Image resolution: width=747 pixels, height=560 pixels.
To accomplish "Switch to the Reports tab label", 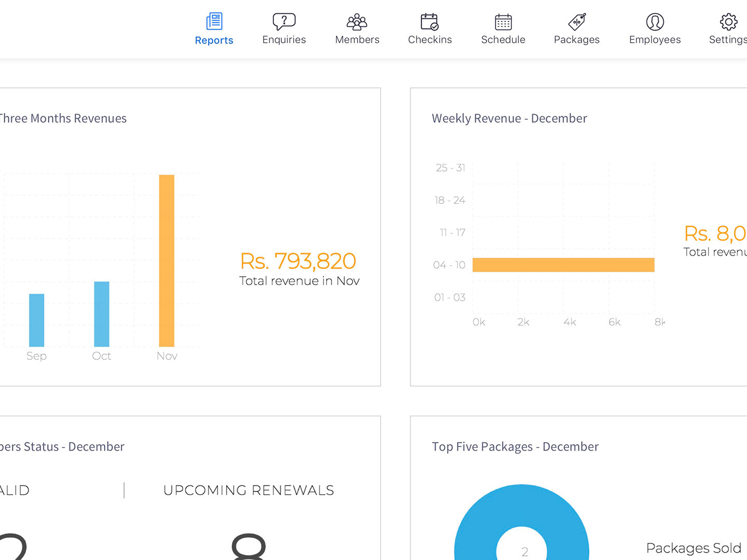I will [214, 40].
